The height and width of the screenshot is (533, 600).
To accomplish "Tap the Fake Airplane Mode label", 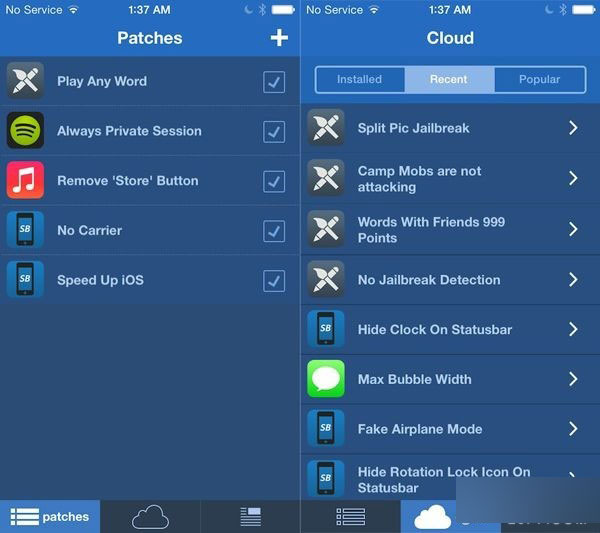I will [x=420, y=429].
